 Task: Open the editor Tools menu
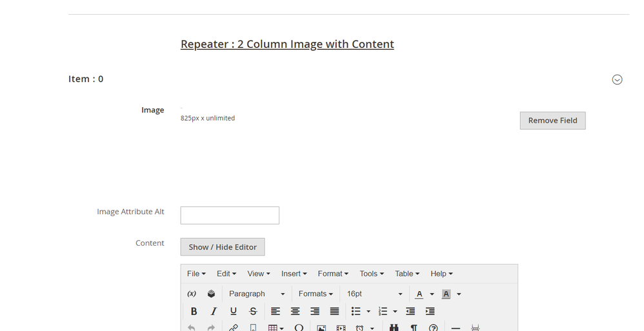click(372, 274)
